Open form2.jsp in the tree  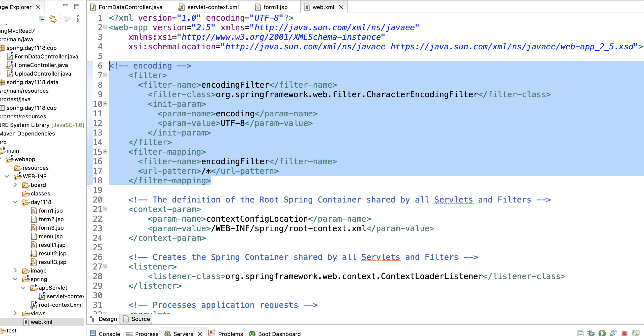click(51, 219)
